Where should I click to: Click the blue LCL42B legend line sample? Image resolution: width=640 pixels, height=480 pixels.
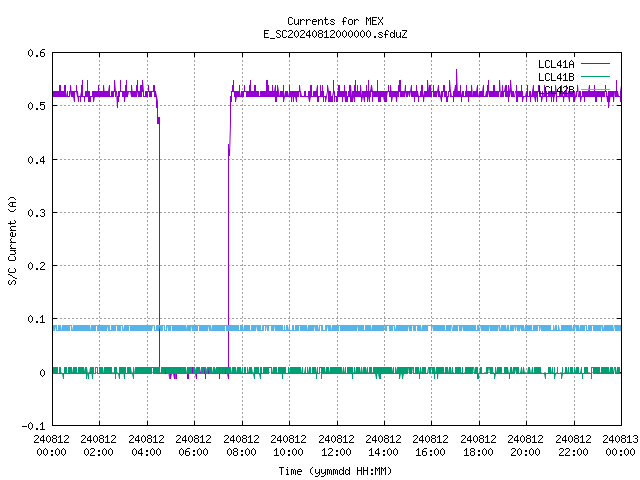[595, 89]
